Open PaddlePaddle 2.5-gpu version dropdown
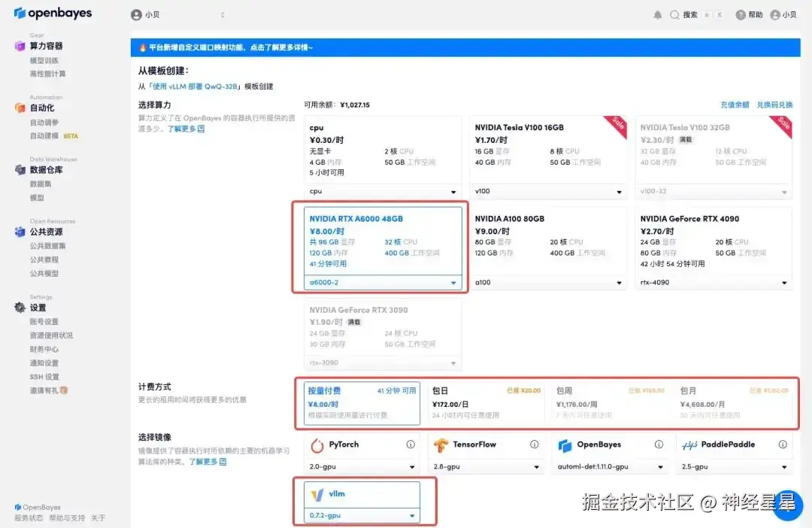 click(734, 467)
